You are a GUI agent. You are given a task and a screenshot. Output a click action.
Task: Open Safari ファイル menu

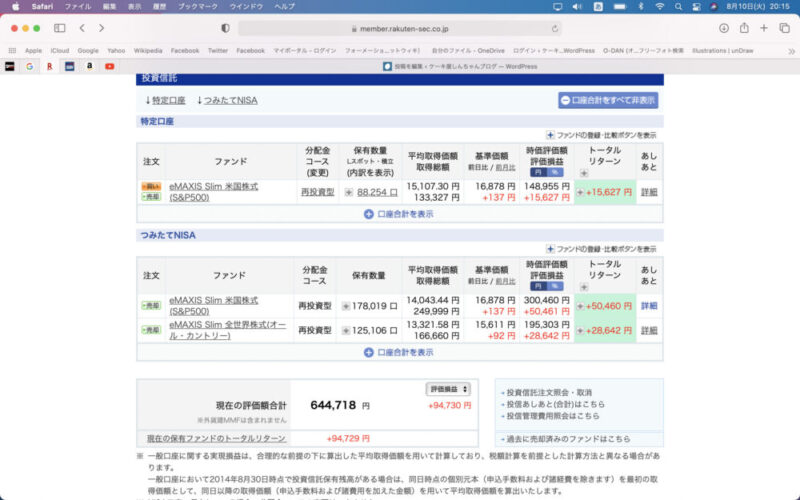[78, 7]
